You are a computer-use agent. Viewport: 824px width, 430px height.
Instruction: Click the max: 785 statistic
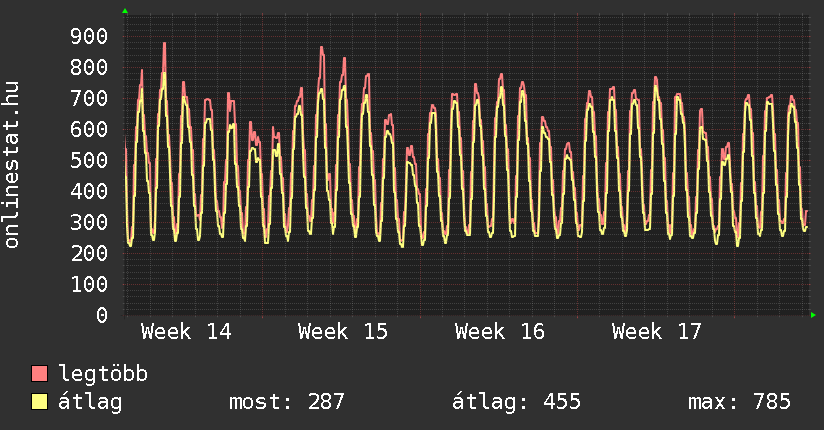pyautogui.click(x=739, y=402)
